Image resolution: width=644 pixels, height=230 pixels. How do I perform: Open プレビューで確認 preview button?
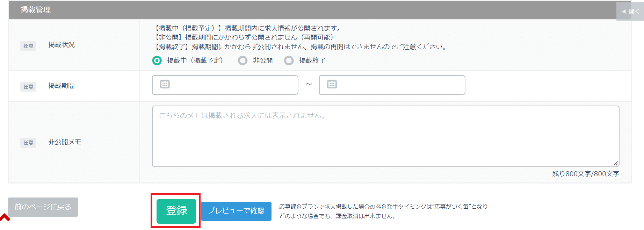(236, 211)
